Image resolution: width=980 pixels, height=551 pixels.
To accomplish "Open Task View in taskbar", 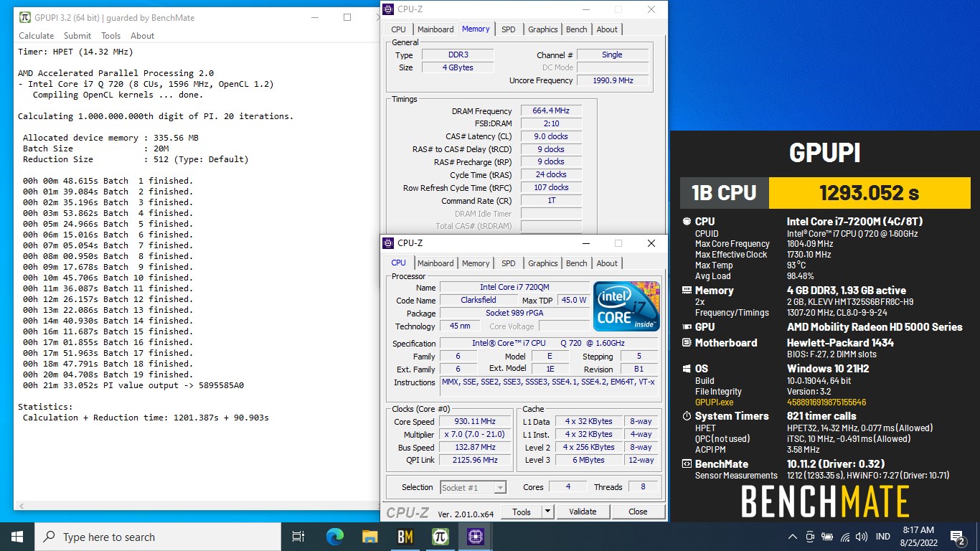I will click(x=298, y=537).
